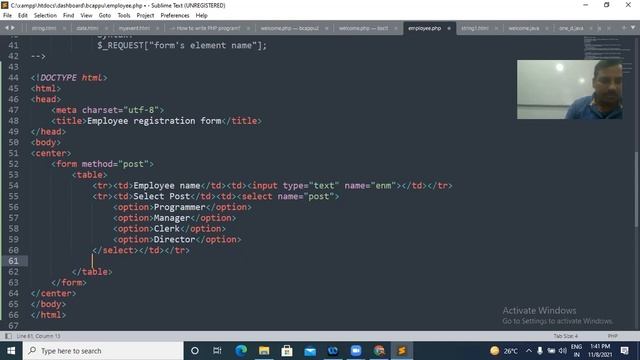Launch Microsoft Edge from the taskbar
The image size is (640, 360).
click(x=241, y=351)
